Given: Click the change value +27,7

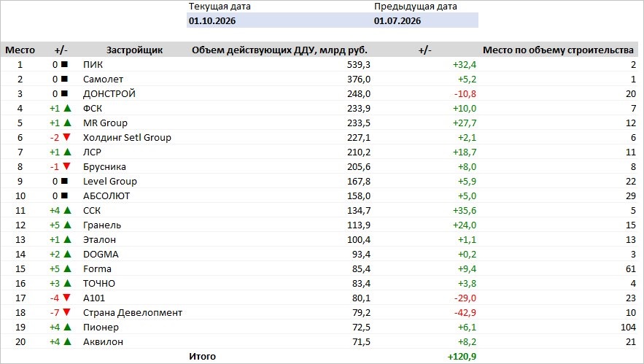Looking at the screenshot, I should click(x=465, y=123).
